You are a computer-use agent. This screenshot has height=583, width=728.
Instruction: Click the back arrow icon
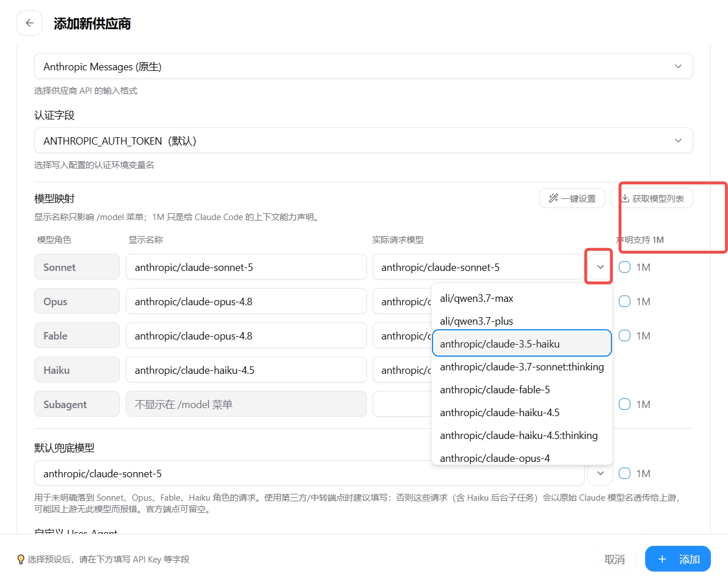click(x=29, y=23)
